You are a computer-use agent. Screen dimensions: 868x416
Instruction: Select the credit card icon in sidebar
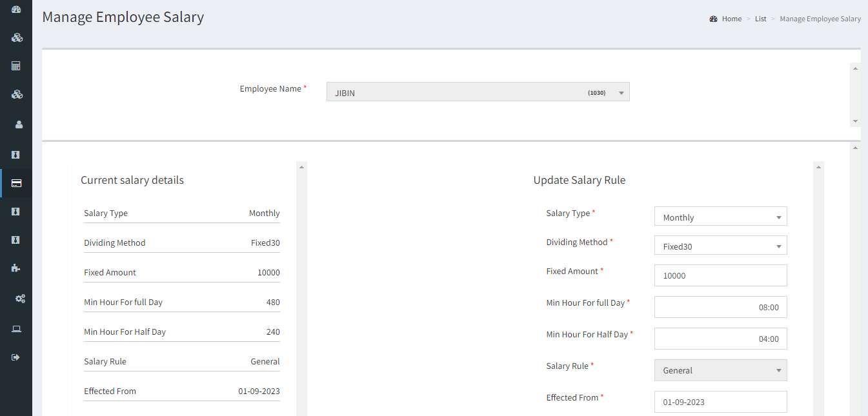[17, 183]
